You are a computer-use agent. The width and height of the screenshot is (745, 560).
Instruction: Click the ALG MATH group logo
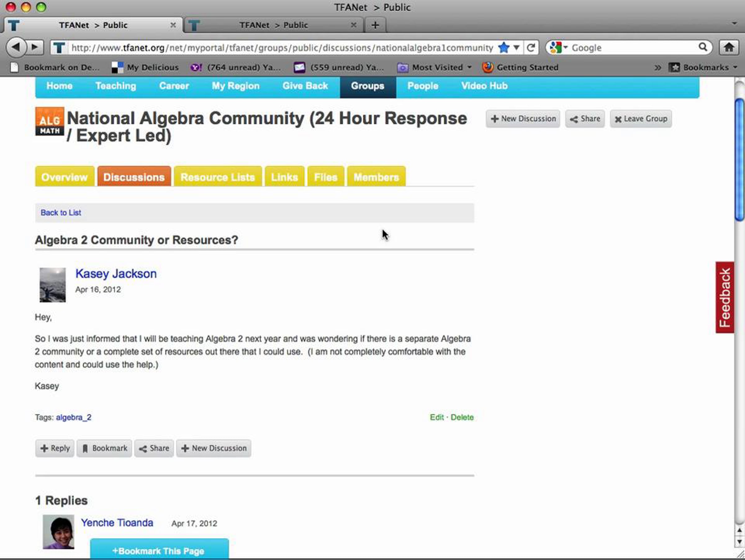[x=49, y=122]
